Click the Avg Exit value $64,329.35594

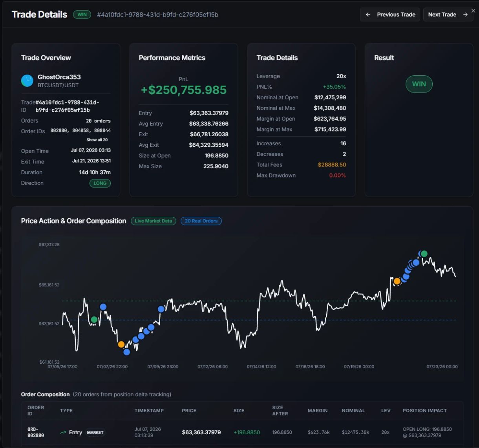coord(209,145)
